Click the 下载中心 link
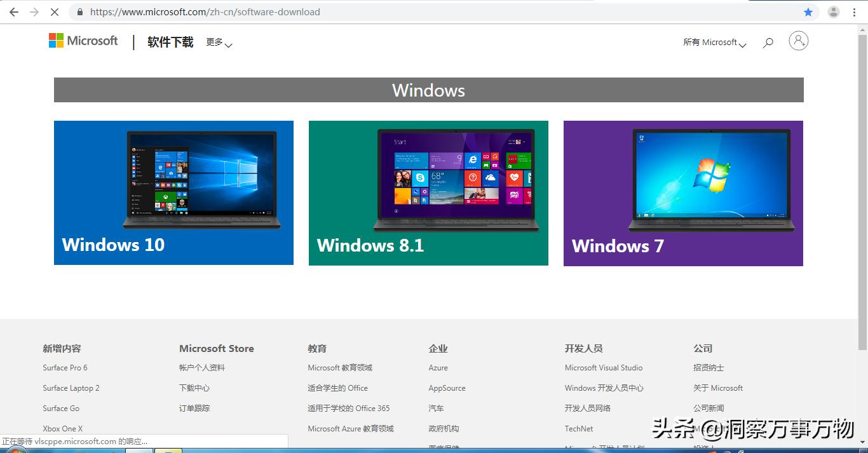 coord(194,388)
